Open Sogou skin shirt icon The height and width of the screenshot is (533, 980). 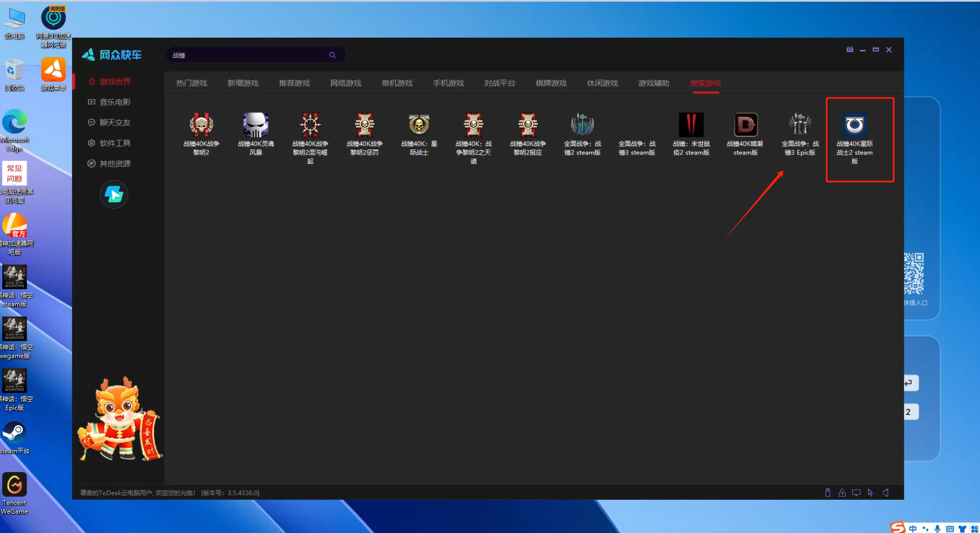(962, 529)
